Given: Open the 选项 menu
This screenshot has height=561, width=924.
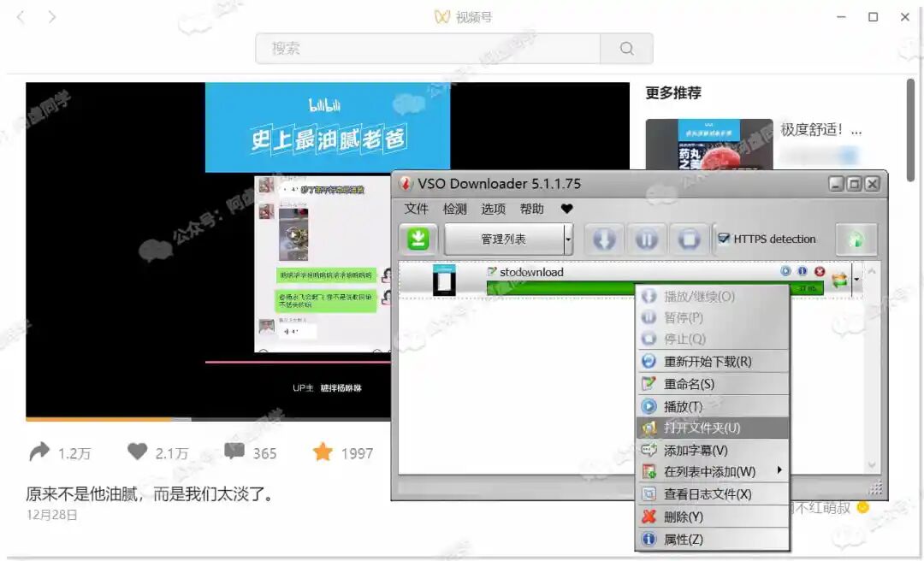Looking at the screenshot, I should (x=494, y=209).
